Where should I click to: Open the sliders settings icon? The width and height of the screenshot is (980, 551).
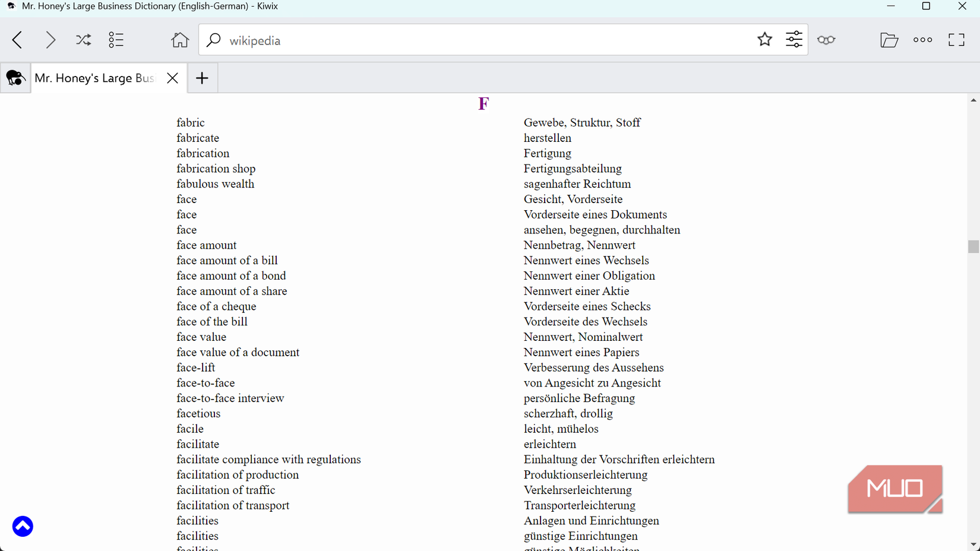pos(794,40)
